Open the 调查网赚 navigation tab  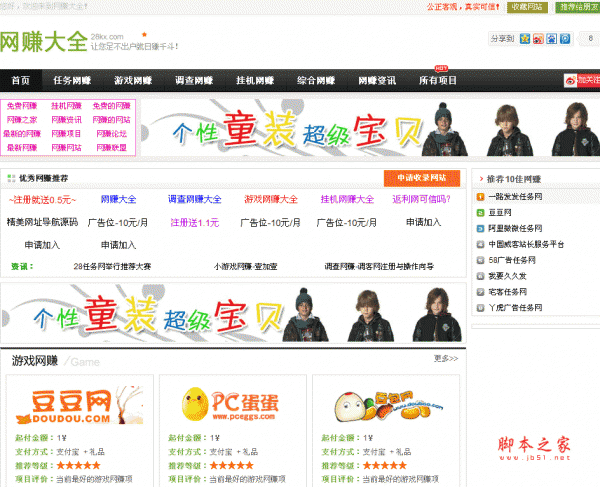[x=194, y=80]
